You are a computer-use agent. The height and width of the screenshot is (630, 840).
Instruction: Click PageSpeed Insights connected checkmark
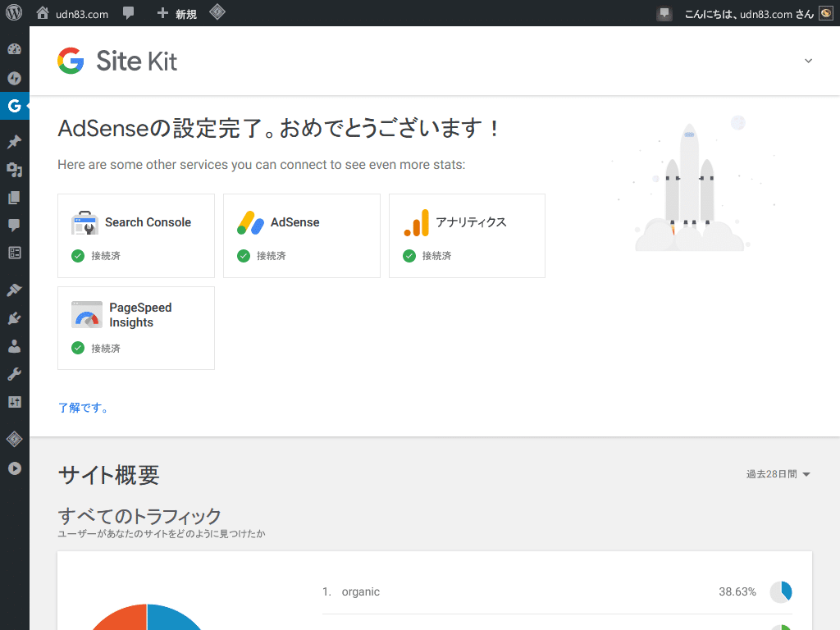click(78, 348)
